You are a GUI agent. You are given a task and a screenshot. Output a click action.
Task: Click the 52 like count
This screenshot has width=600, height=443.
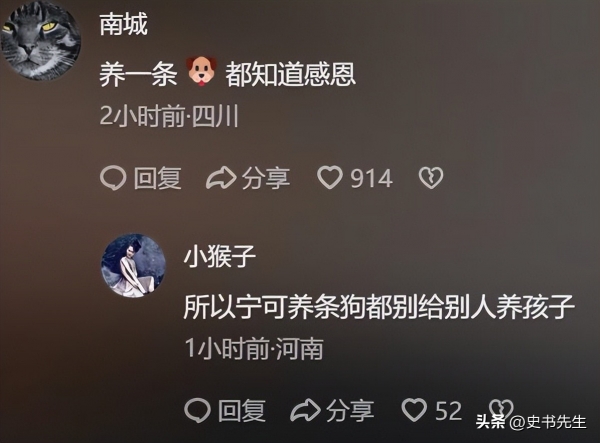tap(448, 411)
